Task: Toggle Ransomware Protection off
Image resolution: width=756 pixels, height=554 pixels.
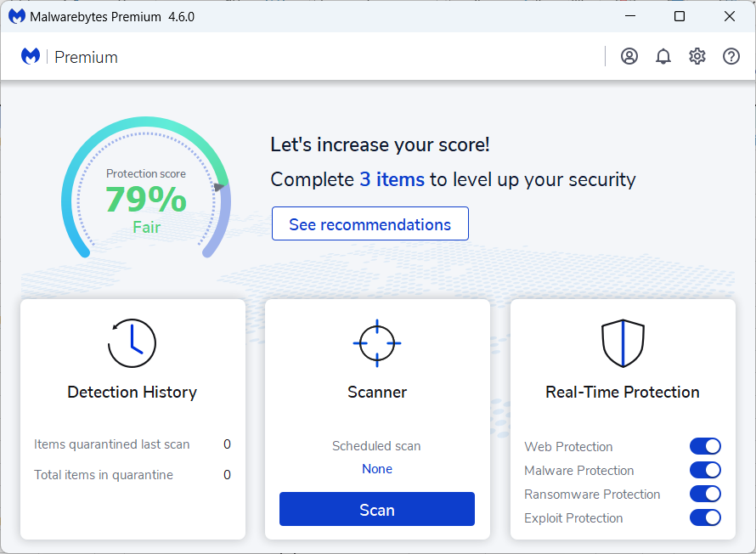Action: (705, 495)
